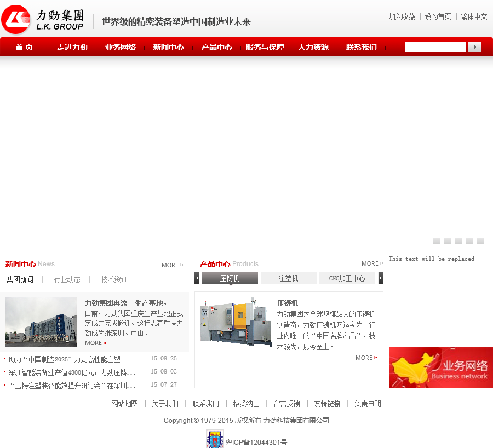Open the 联系我们 navigation menu

362,47
